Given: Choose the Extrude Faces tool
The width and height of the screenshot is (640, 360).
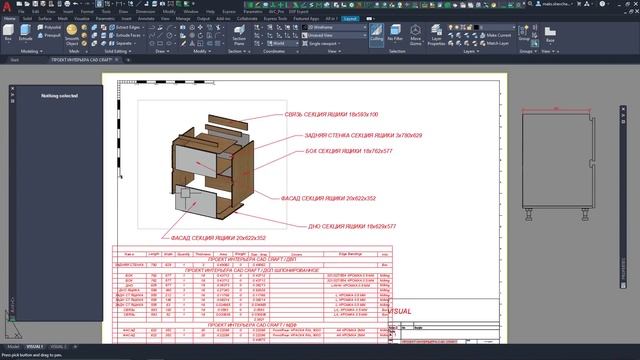Looking at the screenshot, I should click(126, 36).
